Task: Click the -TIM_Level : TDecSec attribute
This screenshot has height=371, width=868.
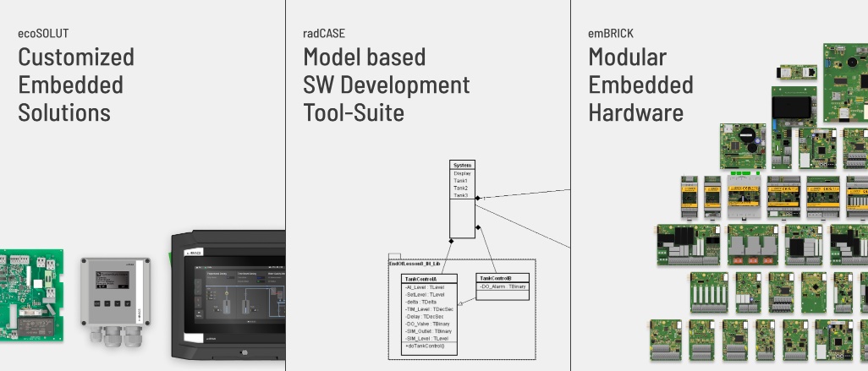Action: coord(429,309)
